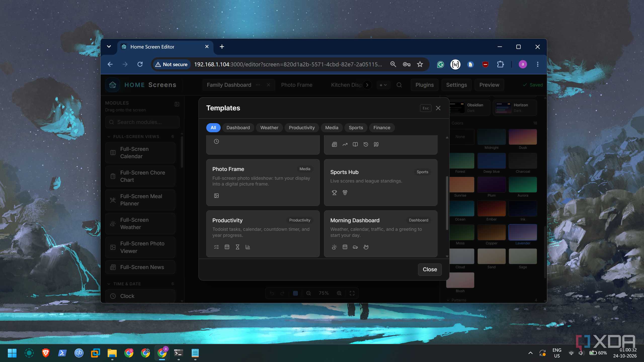The image size is (644, 362).
Task: Select the All template filter
Action: pos(213,128)
